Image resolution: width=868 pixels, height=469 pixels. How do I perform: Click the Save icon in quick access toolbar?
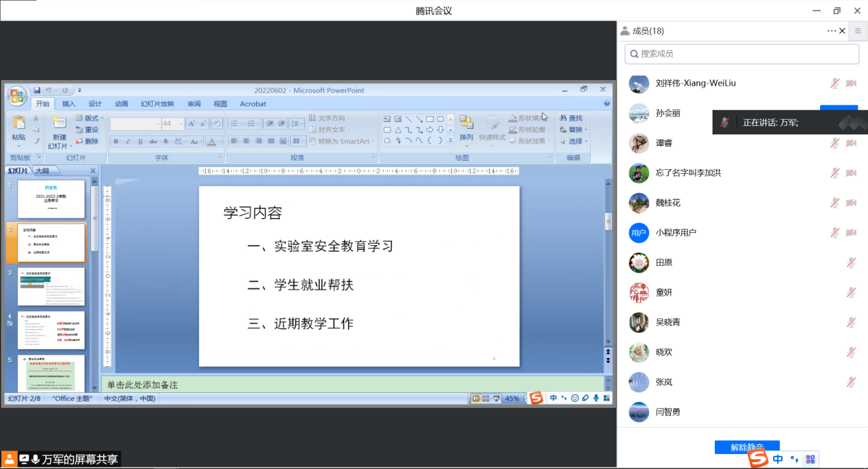point(37,90)
